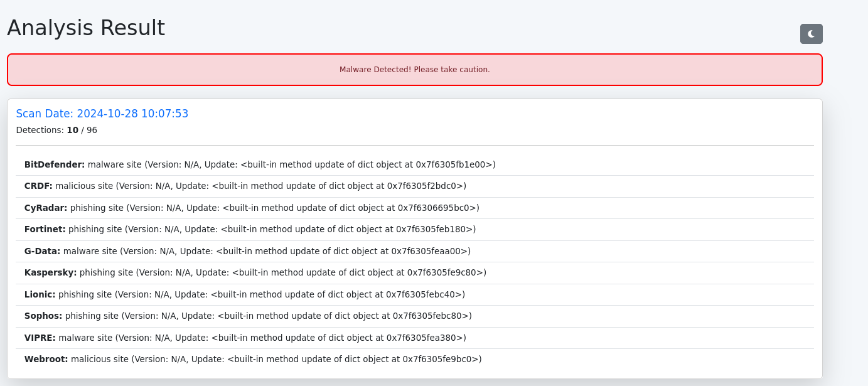Viewport: 868px width, 386px height.
Task: Select the BitDefender malware site icon row
Action: (260, 164)
